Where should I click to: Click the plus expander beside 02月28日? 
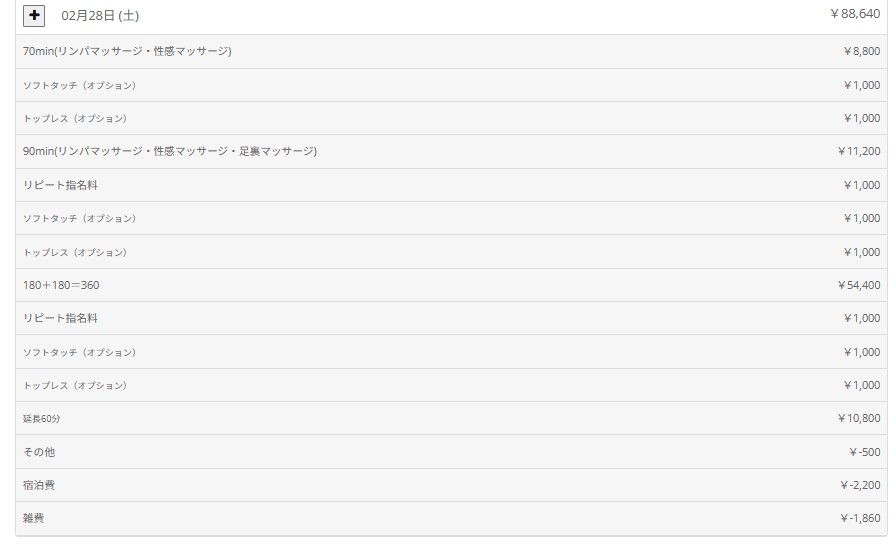tap(35, 15)
